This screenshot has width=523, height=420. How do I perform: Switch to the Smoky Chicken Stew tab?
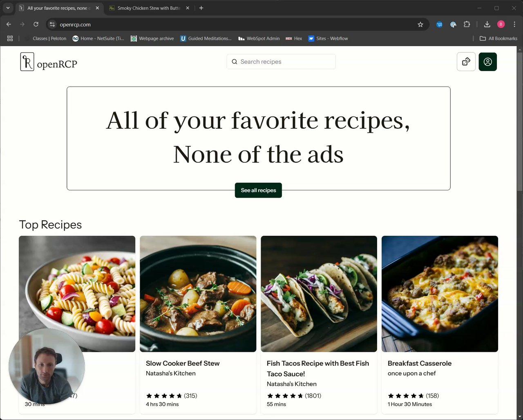[149, 8]
